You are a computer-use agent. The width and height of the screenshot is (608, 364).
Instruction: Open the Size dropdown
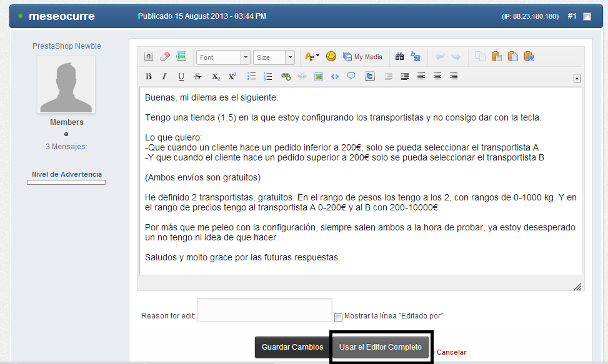(273, 57)
